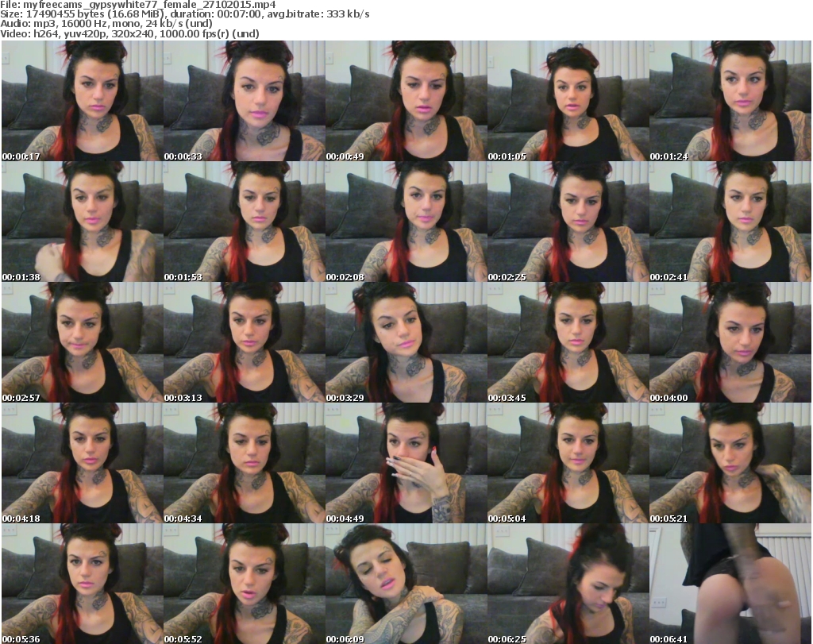Image resolution: width=813 pixels, height=644 pixels.
Task: Select the 'Video: h264, yuv420p' line
Action: coord(129,33)
